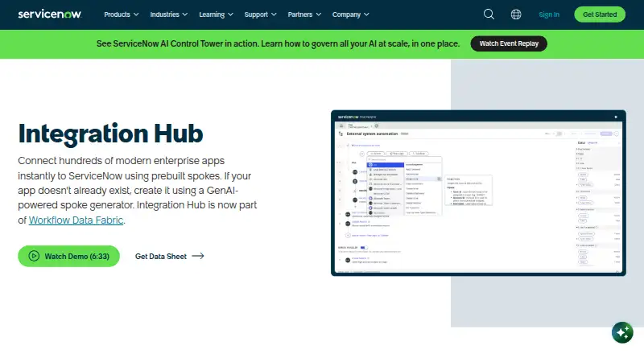The height and width of the screenshot is (354, 644).
Task: Open the Company menu
Action: [351, 14]
